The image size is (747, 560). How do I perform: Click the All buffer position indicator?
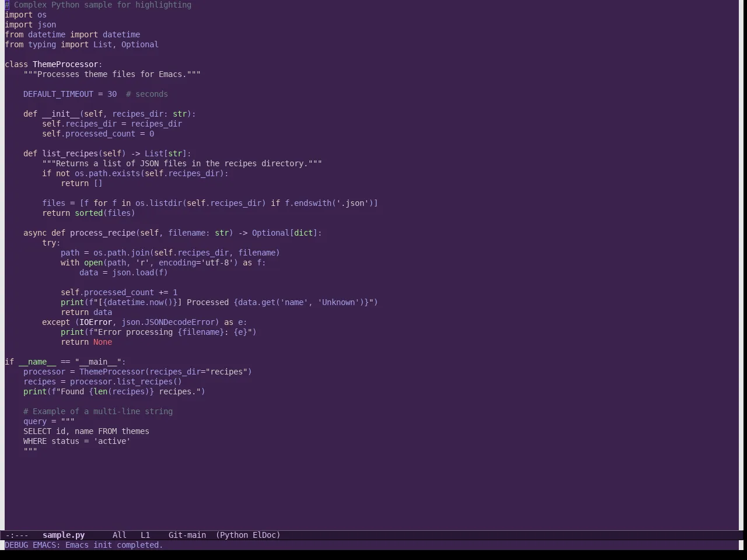[x=120, y=535]
